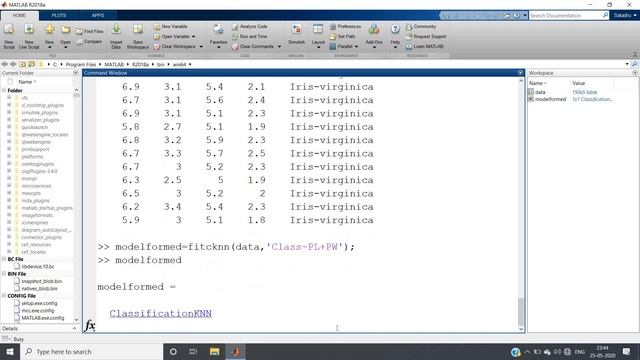Select snapshot_blob.bin file
This screenshot has width=640, height=360.
(x=42, y=281)
